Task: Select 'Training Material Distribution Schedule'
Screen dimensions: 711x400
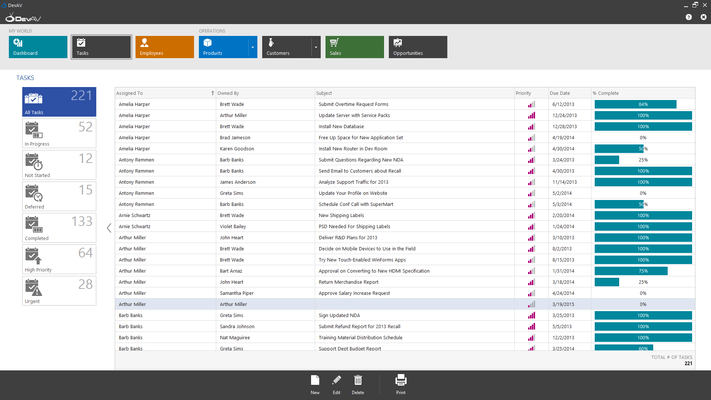Action: pos(405,337)
